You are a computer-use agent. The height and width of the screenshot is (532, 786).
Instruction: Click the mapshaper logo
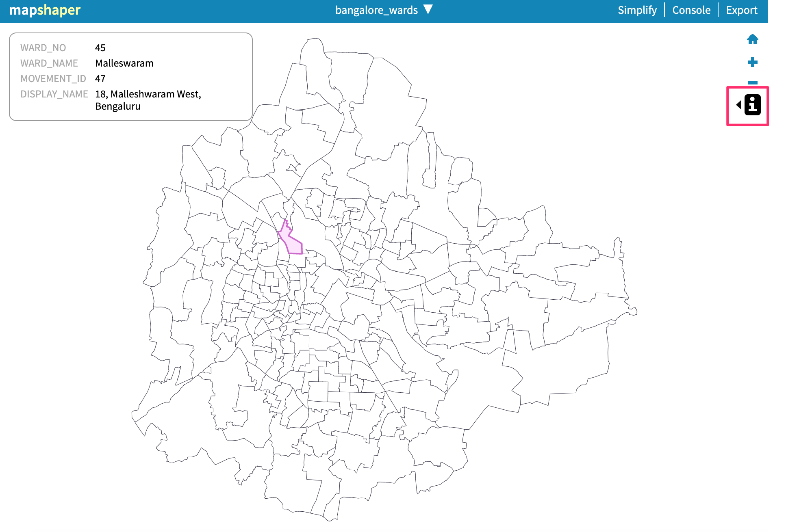[45, 10]
